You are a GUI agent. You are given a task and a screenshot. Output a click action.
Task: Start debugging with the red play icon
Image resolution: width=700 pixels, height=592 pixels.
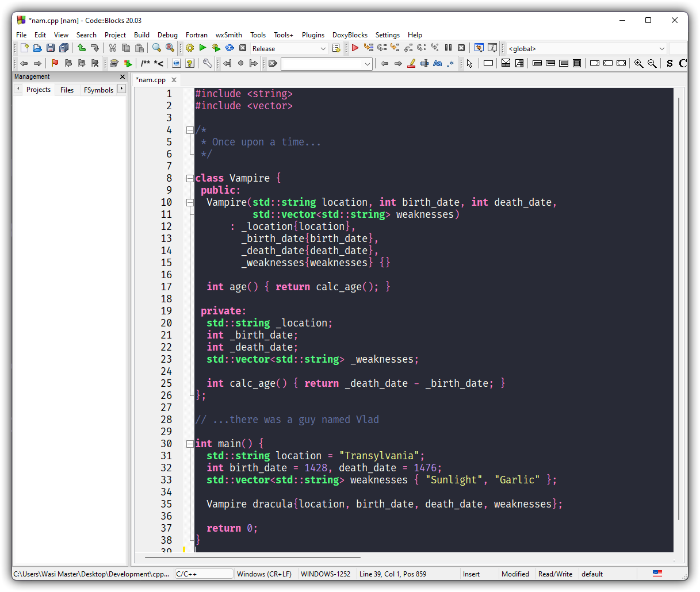tap(355, 48)
